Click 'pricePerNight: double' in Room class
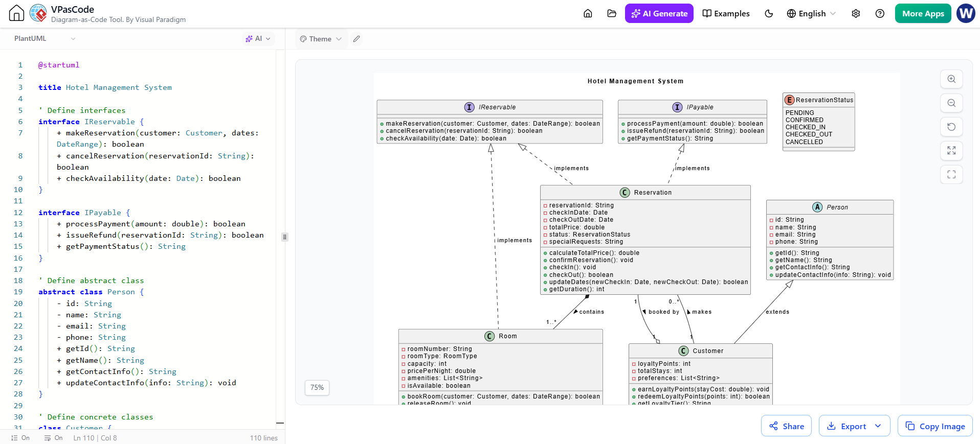The image size is (980, 444). (441, 371)
